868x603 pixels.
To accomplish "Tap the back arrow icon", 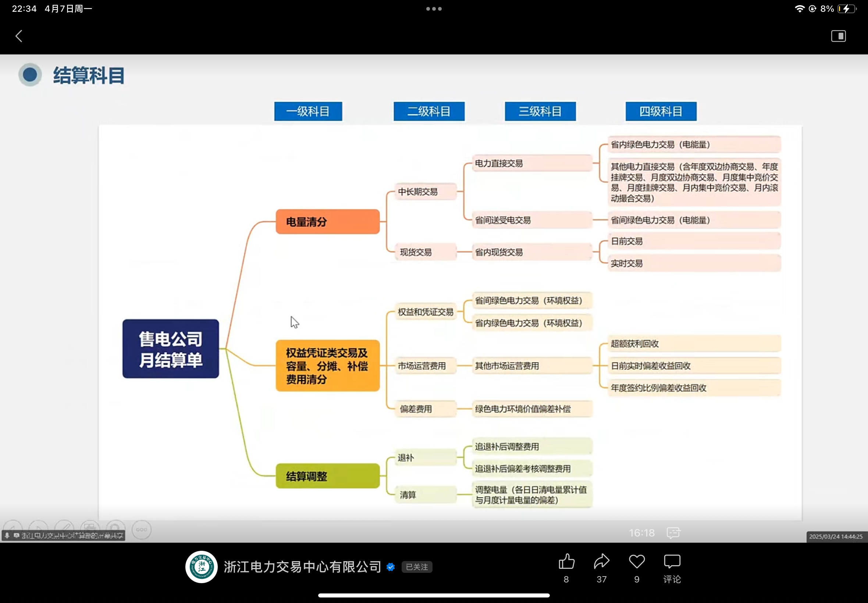I will [19, 36].
